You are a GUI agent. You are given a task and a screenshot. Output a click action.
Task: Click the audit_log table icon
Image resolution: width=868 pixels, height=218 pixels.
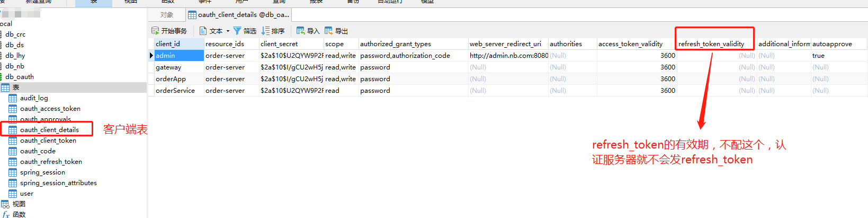pos(13,98)
